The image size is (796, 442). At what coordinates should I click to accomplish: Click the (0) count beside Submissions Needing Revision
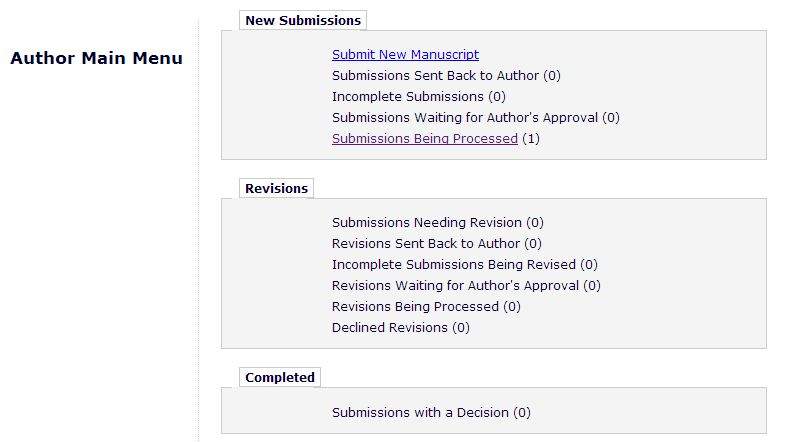(535, 223)
